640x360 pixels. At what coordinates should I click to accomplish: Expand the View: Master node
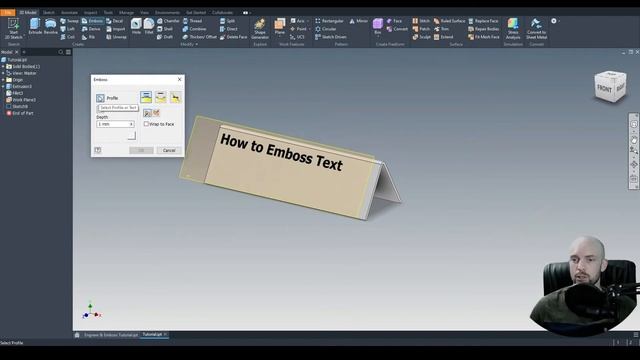coord(3,73)
